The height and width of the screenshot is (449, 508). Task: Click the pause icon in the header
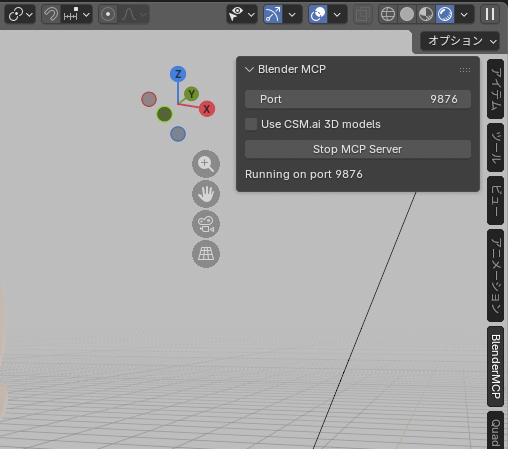490,14
